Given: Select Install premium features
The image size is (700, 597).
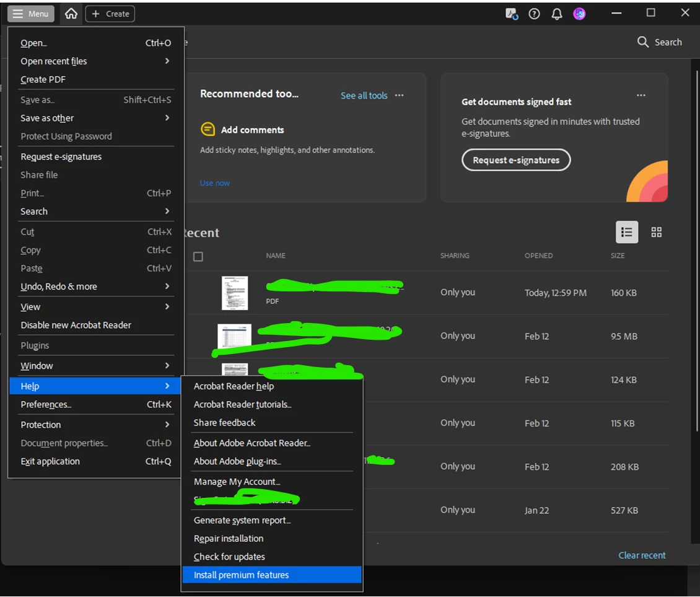Looking at the screenshot, I should coord(272,575).
